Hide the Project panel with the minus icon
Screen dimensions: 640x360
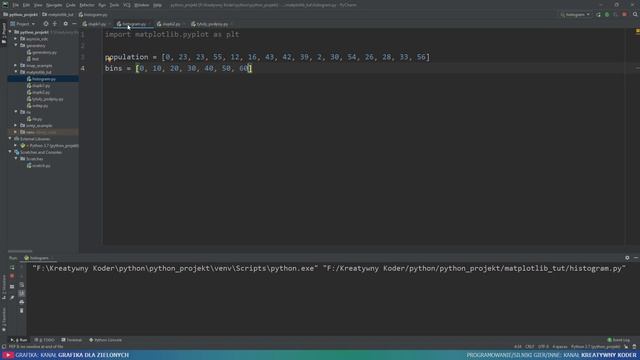pyautogui.click(x=74, y=24)
